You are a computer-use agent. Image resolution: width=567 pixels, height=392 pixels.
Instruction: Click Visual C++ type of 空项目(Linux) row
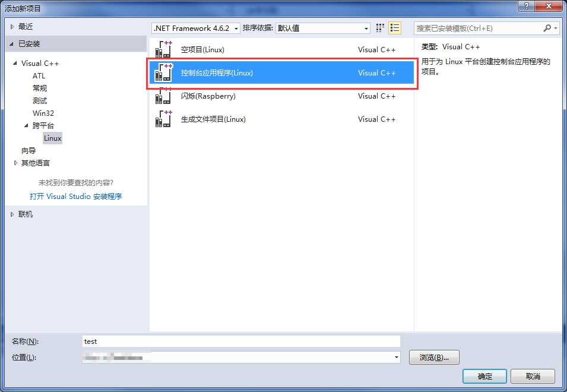377,49
